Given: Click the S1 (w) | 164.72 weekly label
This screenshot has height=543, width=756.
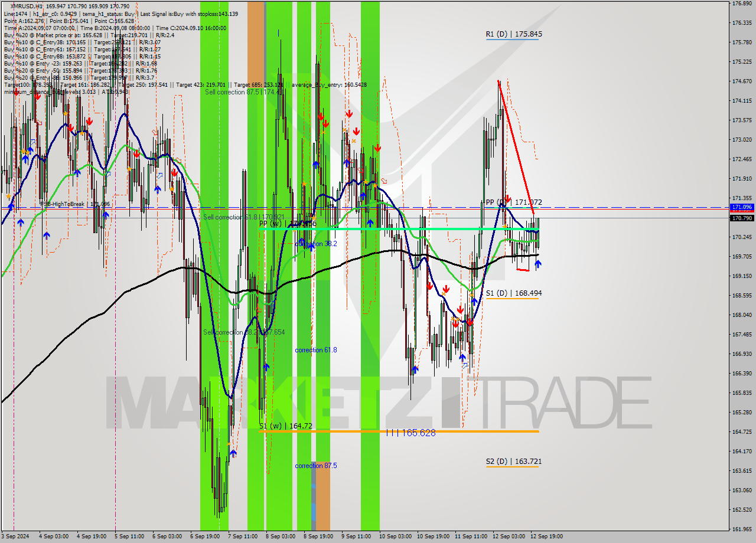Looking at the screenshot, I should (285, 426).
